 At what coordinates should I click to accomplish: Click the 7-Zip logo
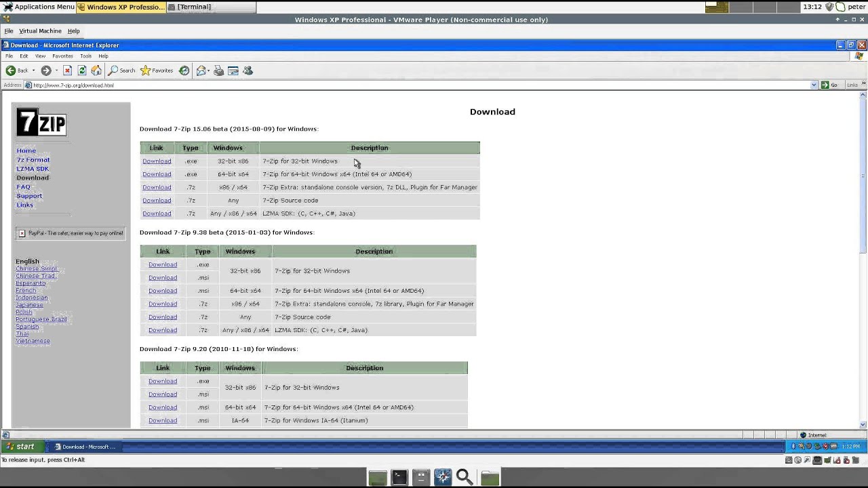(41, 123)
